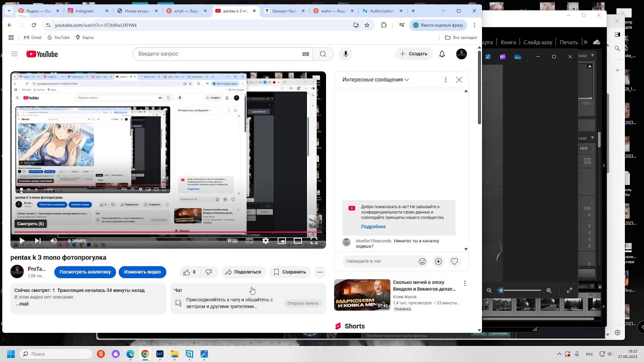This screenshot has width=644, height=362.
Task: Open Печать module in Lightroom
Action: click(x=569, y=42)
